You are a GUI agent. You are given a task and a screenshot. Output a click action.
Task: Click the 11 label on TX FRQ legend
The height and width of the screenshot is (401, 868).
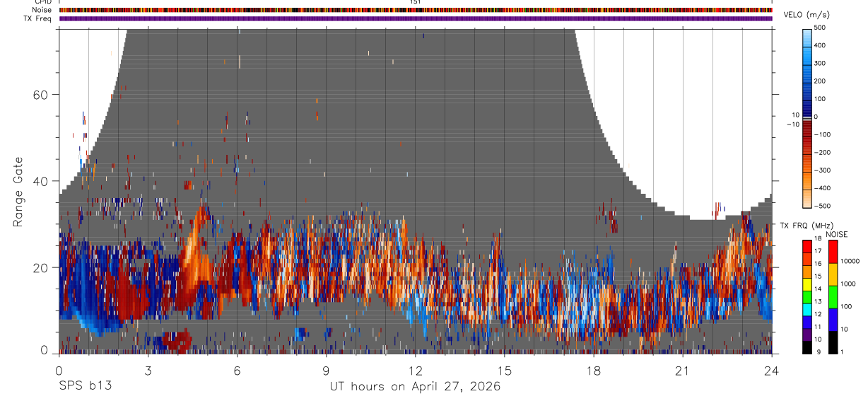(819, 327)
